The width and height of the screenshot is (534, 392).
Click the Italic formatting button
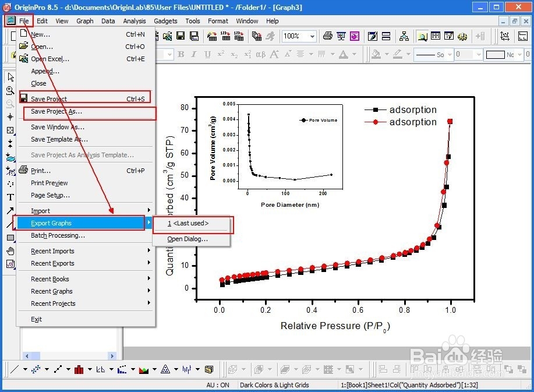[194, 54]
